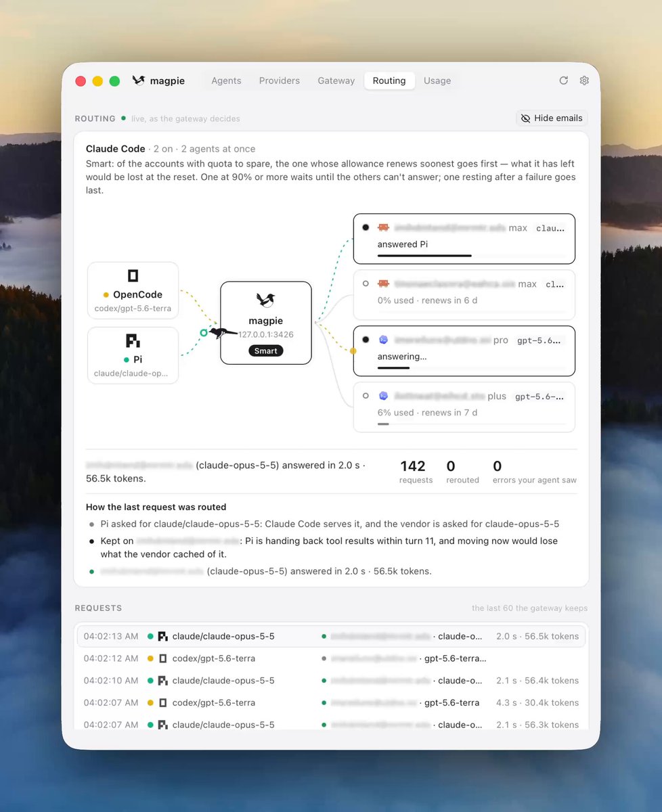Click the Pi pixel logo in Pi node
The width and height of the screenshot is (662, 812).
tap(133, 340)
